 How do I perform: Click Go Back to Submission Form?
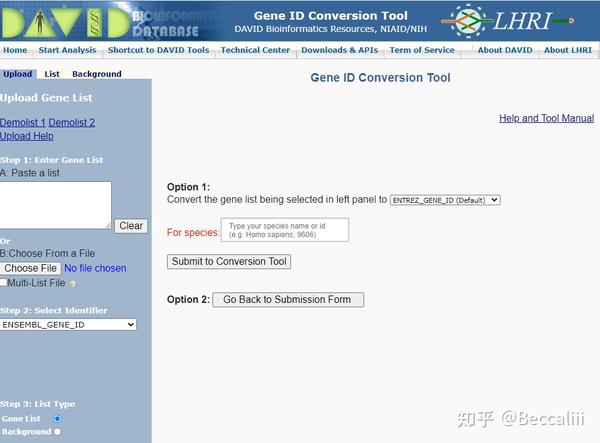tap(288, 300)
